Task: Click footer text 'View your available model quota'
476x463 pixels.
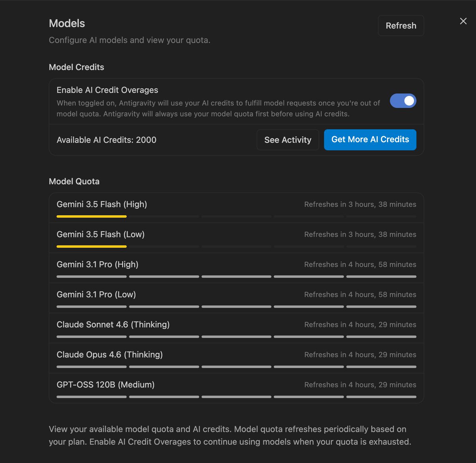Action: click(230, 436)
